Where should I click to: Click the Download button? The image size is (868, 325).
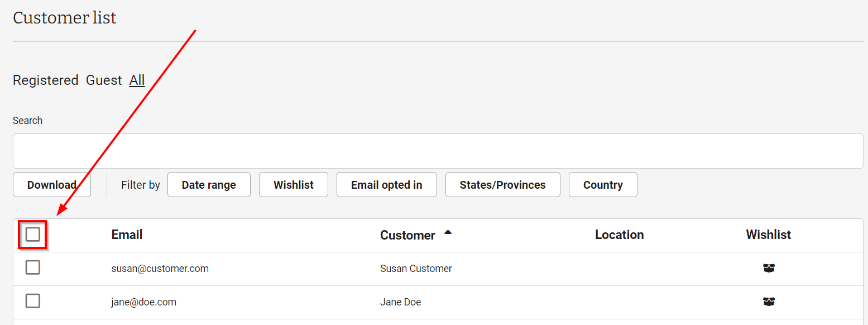pos(52,185)
